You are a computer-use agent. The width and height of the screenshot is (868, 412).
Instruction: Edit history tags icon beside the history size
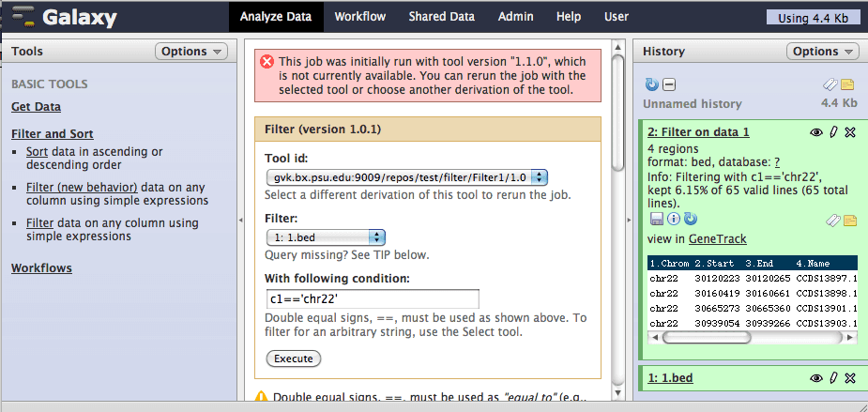(x=831, y=84)
